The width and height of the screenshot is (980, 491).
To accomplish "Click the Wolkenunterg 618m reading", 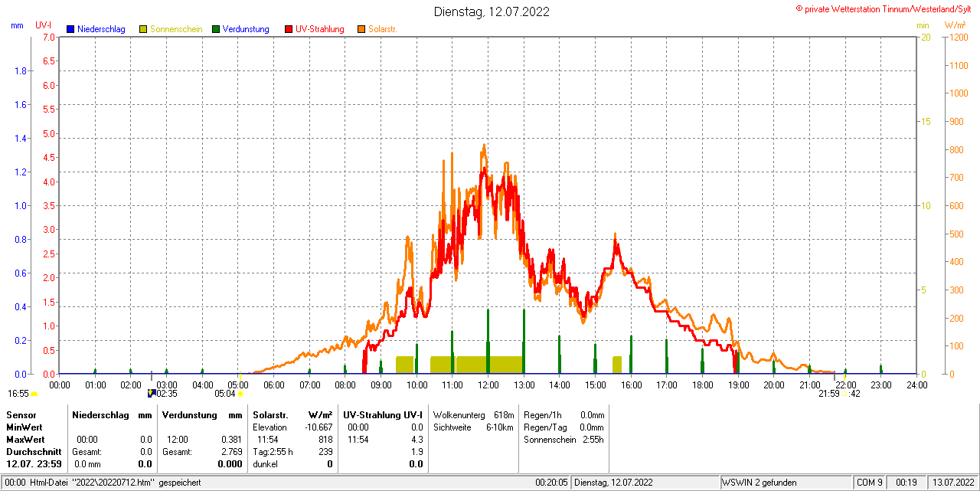I will [473, 414].
